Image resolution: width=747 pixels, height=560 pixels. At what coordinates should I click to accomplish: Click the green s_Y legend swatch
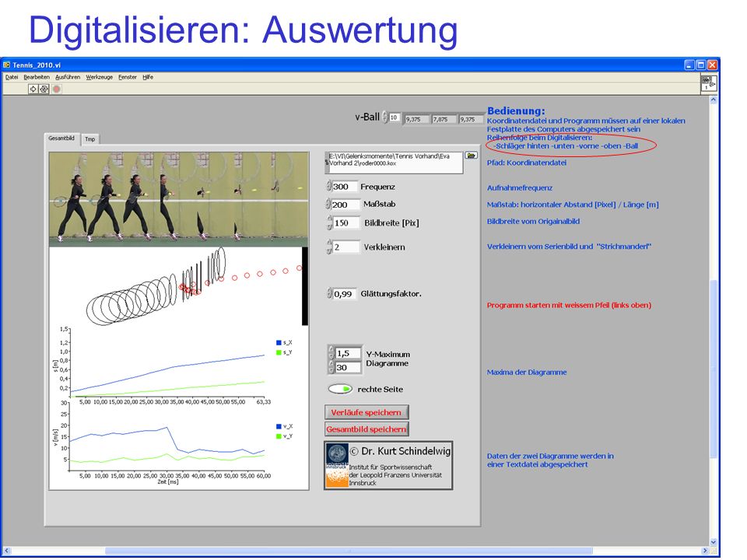click(279, 352)
